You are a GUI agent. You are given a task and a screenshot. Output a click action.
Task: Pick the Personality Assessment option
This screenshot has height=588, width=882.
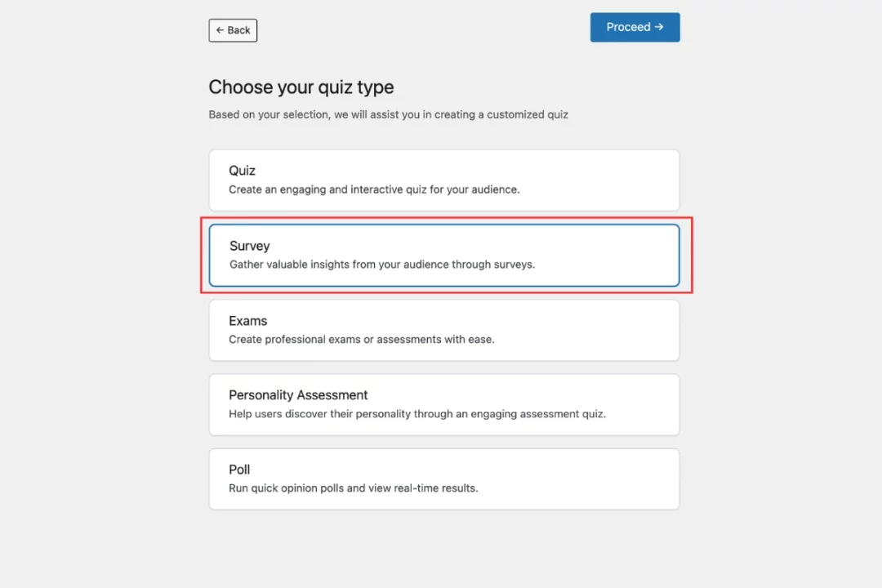(444, 404)
